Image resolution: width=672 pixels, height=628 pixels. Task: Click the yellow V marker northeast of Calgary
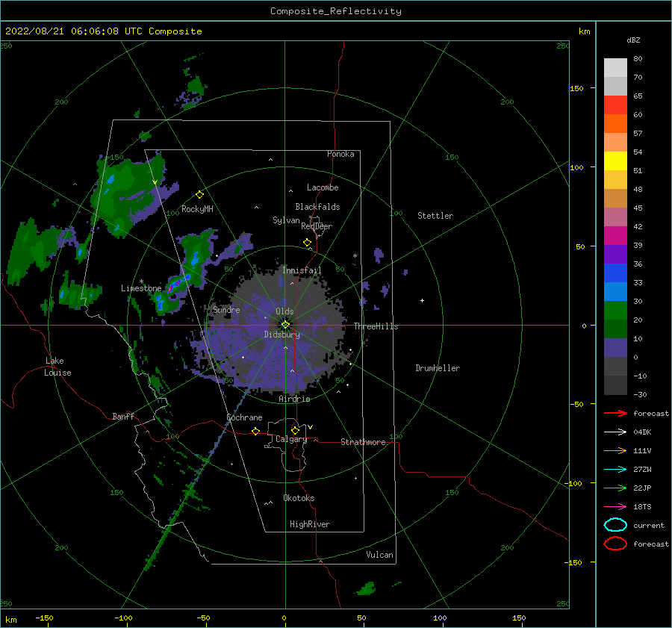click(x=310, y=427)
